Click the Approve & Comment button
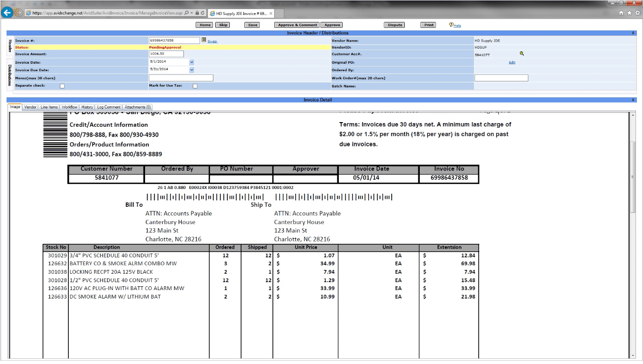This screenshot has width=643, height=364. 297,25
